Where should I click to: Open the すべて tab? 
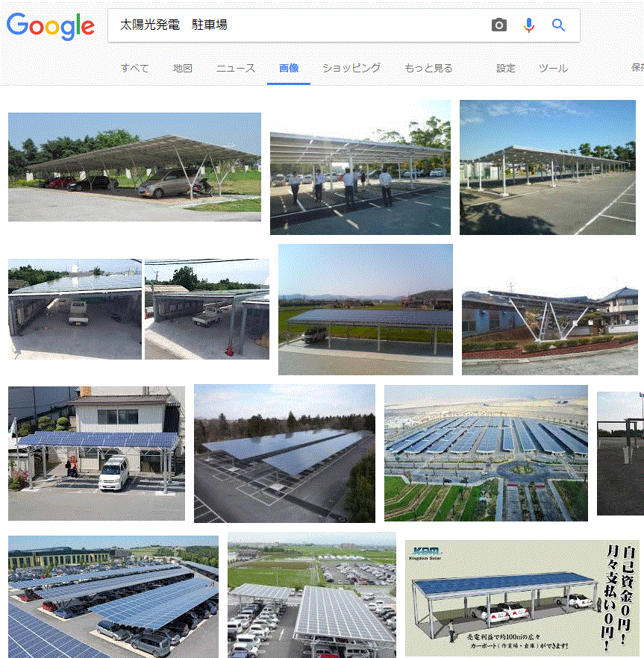(x=135, y=68)
